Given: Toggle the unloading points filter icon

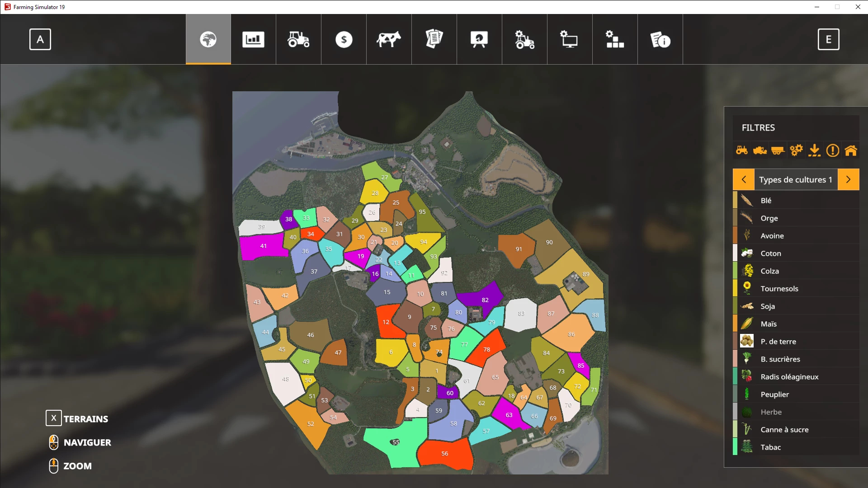Looking at the screenshot, I should [814, 150].
